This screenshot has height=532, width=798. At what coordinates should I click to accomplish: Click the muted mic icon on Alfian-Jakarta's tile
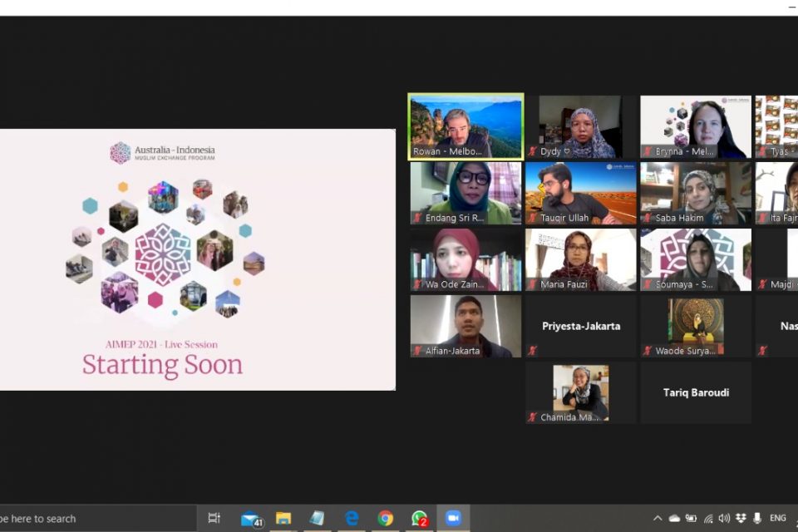pos(417,351)
